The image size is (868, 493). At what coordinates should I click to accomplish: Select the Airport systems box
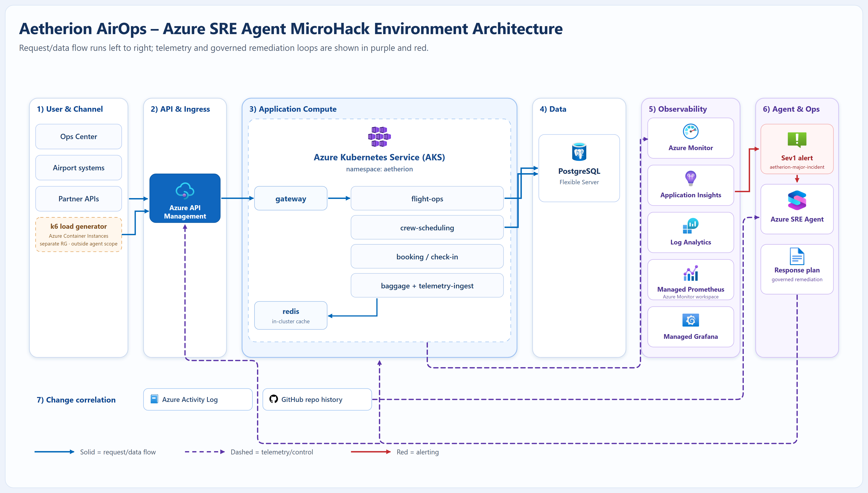tap(79, 168)
